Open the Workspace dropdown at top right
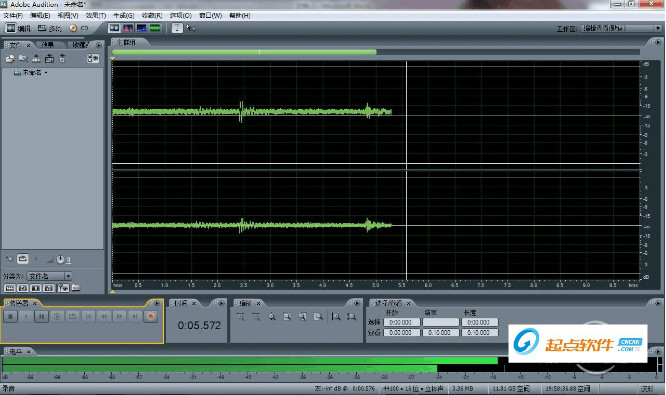 tap(621, 28)
